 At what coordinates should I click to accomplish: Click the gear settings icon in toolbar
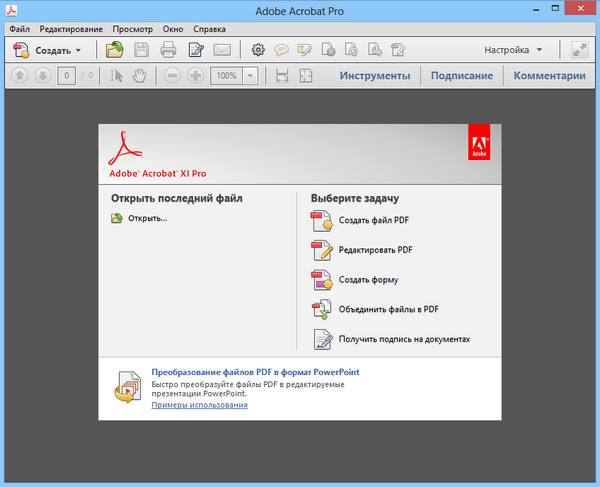[258, 49]
